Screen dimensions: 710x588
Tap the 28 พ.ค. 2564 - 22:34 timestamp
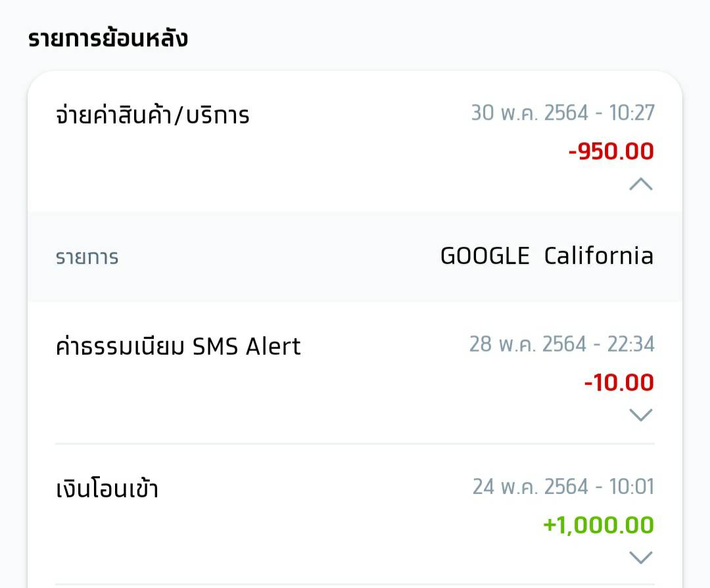(x=561, y=344)
